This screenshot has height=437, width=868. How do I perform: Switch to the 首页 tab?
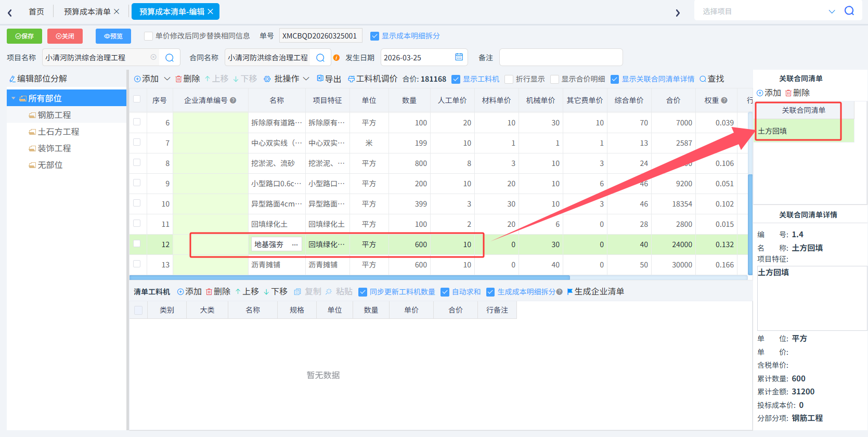36,11
